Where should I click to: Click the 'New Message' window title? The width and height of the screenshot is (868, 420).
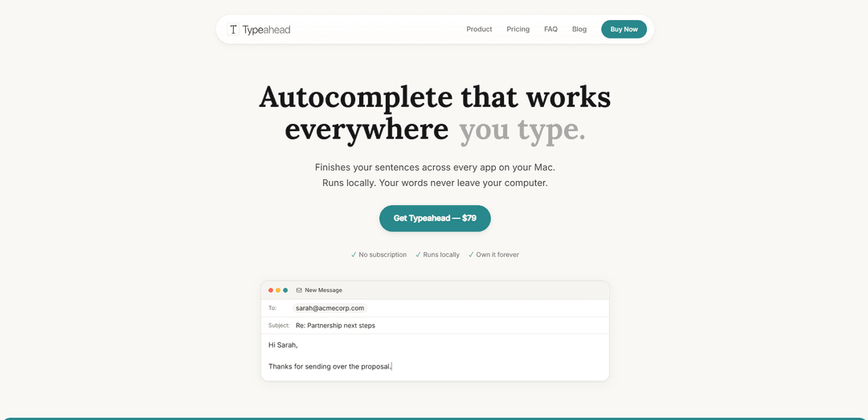[x=323, y=290]
